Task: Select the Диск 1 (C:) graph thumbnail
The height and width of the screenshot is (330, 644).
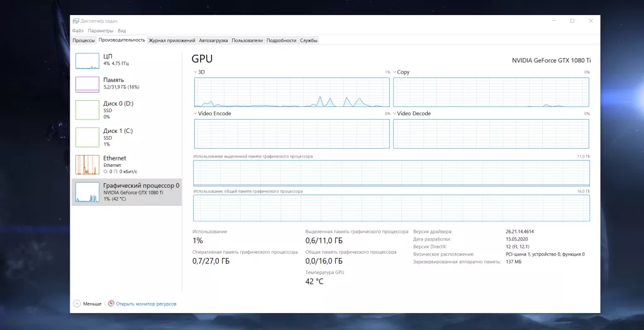Action: pyautogui.click(x=87, y=139)
